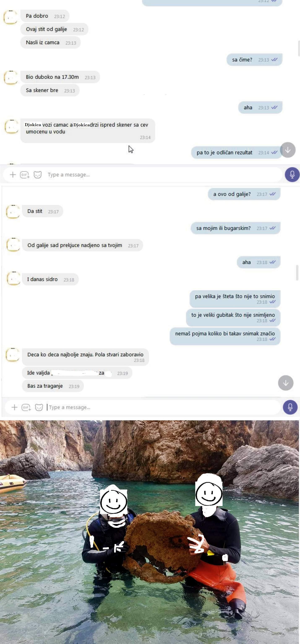Click the plus attachment icon in lower chat
300x644 pixels.
14,407
